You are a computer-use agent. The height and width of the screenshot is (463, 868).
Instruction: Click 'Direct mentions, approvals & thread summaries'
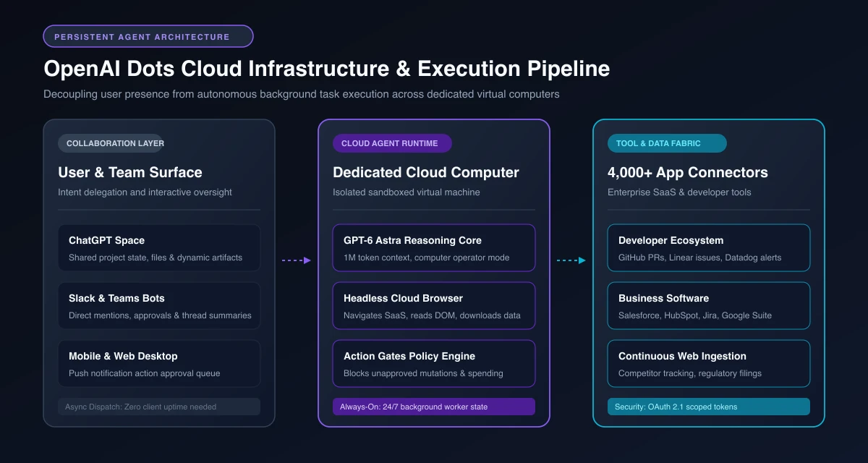tap(160, 315)
